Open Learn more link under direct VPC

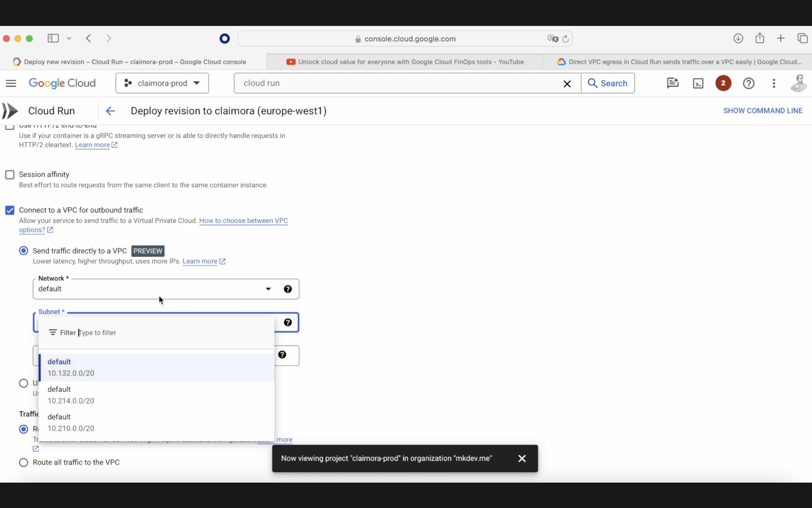tap(204, 261)
